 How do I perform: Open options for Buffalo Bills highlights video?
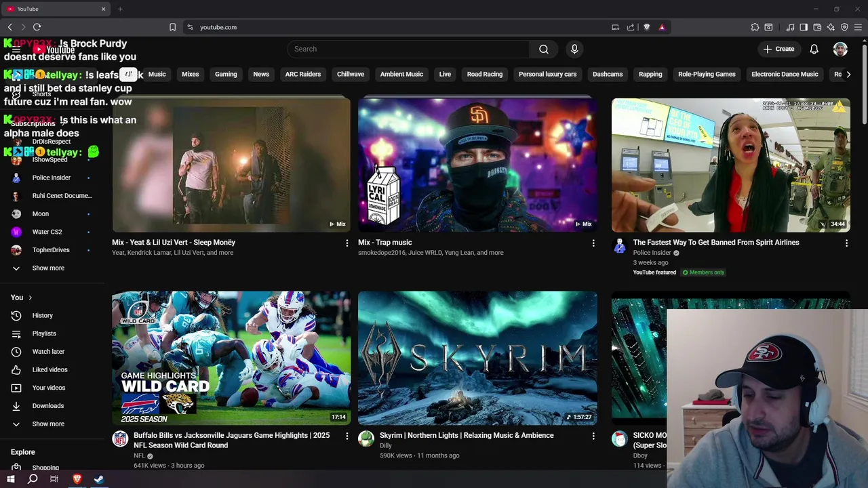(347, 436)
